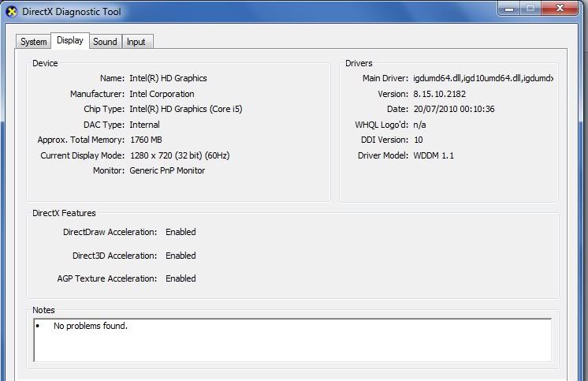The height and width of the screenshot is (381, 588).
Task: Click DirectDraw Acceleration 'Enabled' value
Action: 180,232
